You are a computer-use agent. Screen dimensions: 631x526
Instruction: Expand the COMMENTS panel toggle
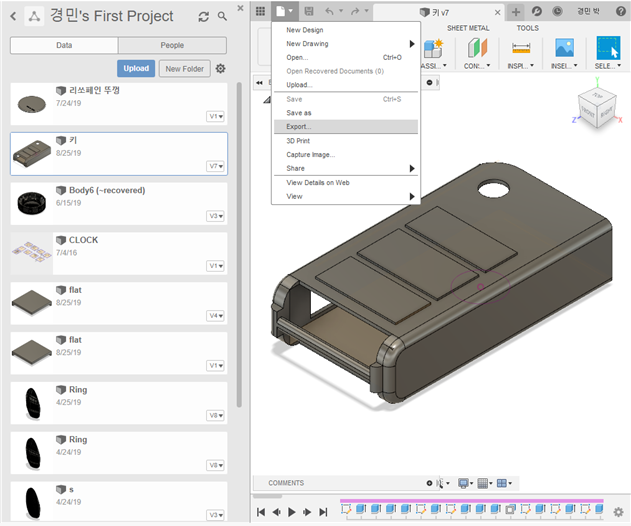point(429,483)
